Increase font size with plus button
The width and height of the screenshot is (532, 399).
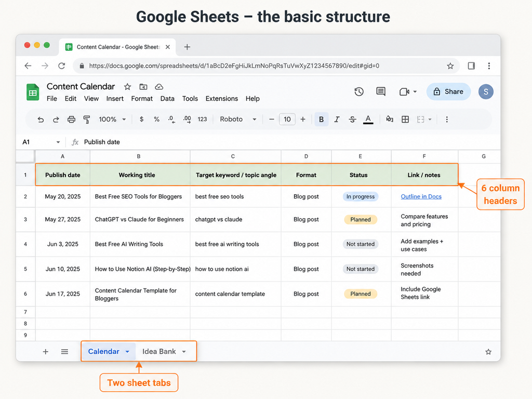pos(303,119)
